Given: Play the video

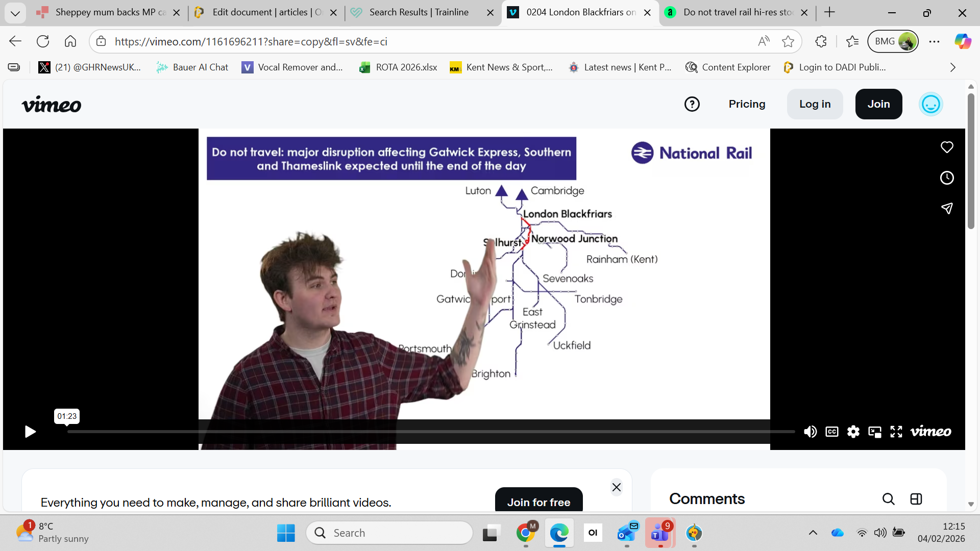Looking at the screenshot, I should click(30, 432).
